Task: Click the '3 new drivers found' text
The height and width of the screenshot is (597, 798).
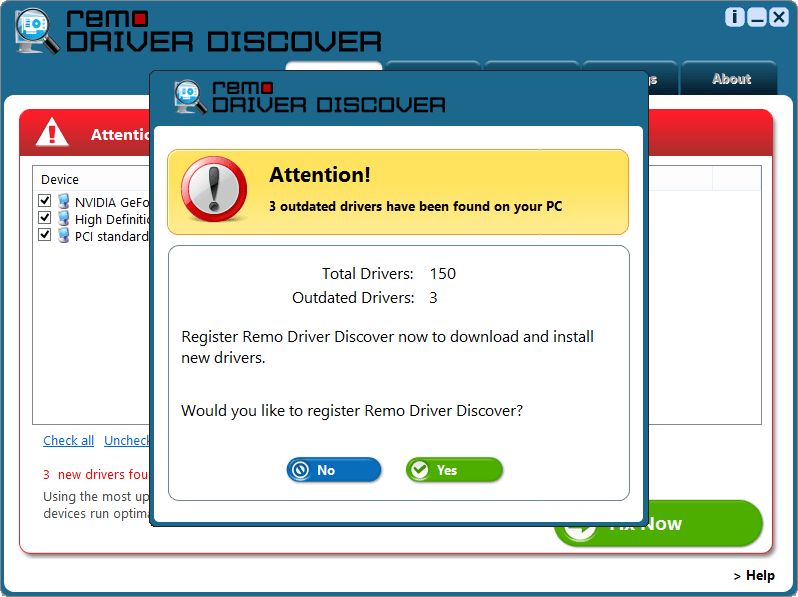Action: point(96,474)
